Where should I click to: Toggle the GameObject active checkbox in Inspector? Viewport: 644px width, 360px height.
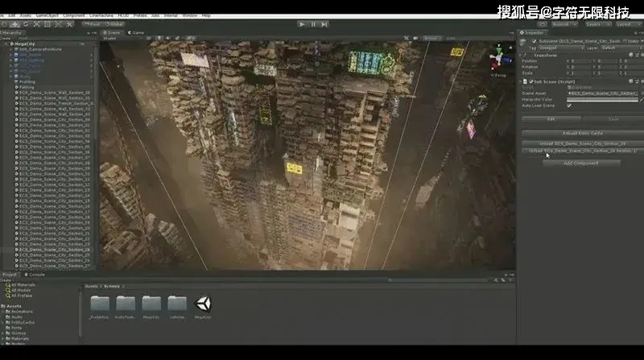click(x=534, y=42)
